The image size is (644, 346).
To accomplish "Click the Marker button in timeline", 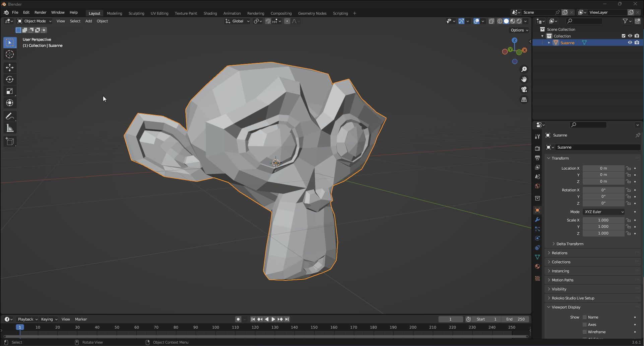I will pos(81,319).
